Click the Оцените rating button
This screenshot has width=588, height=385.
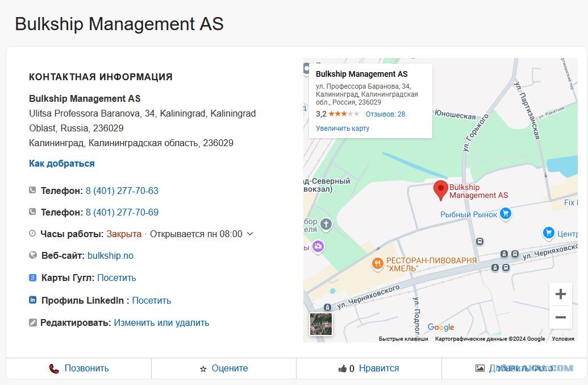coord(224,369)
